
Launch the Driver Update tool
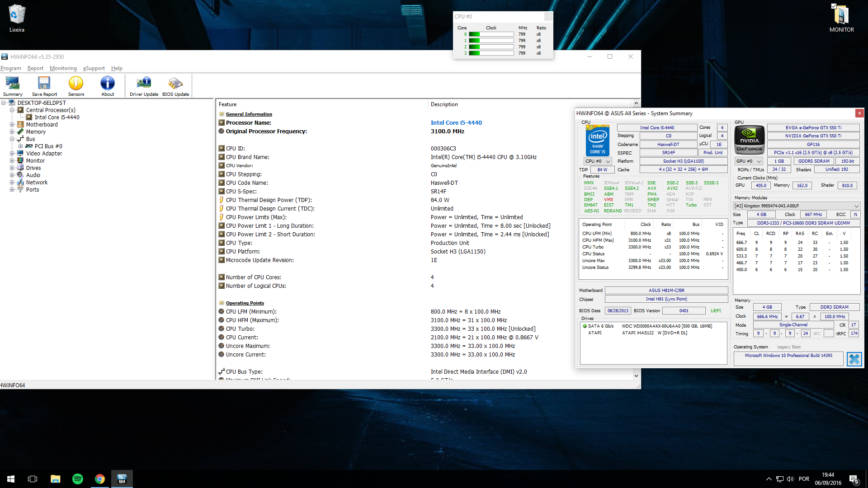tap(144, 86)
